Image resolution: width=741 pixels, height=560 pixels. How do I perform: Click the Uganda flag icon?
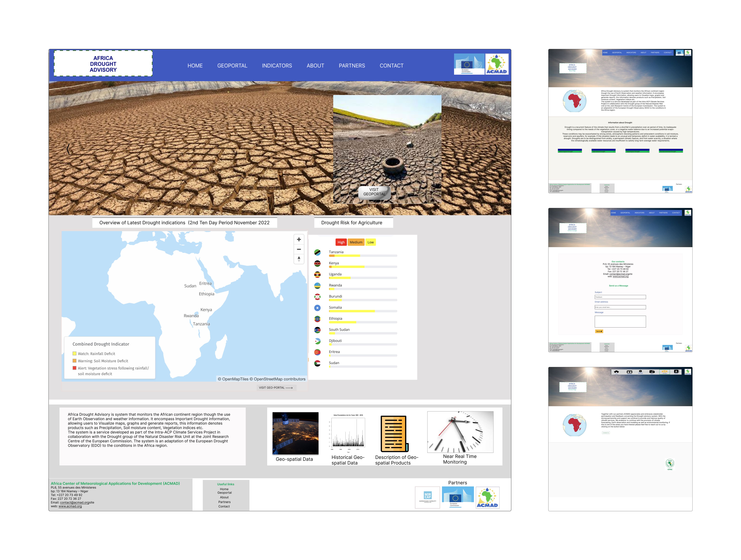[x=317, y=274]
